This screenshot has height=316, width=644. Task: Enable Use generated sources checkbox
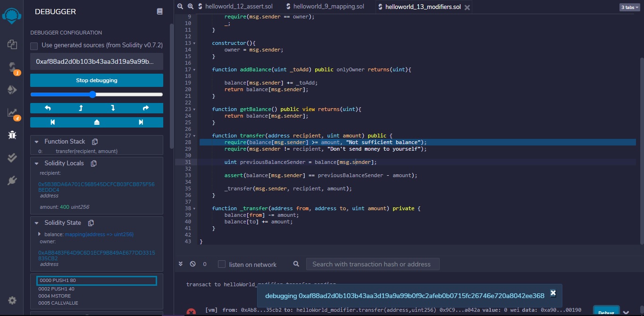click(x=34, y=46)
